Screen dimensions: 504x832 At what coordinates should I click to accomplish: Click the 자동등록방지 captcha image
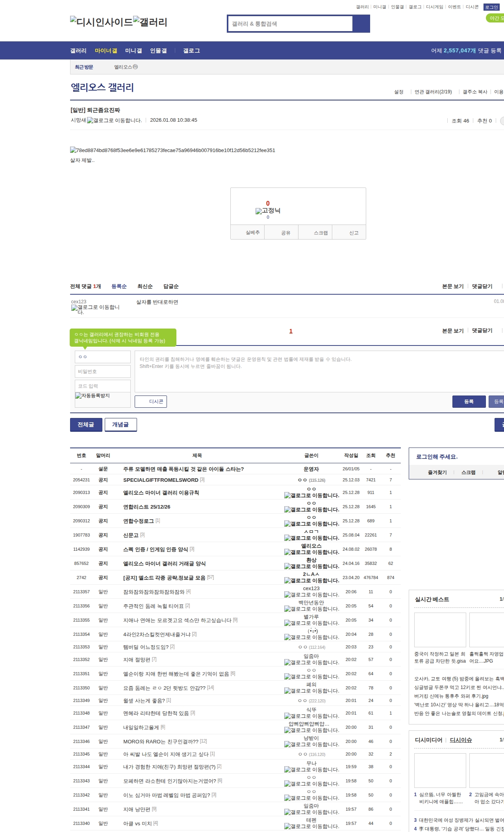click(102, 399)
